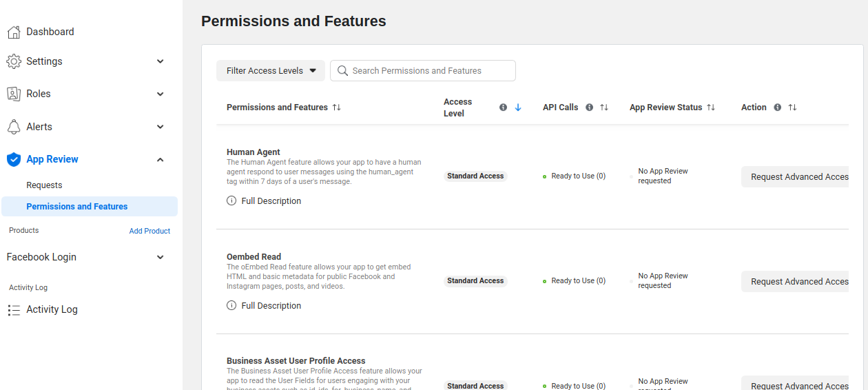Click the Settings gear icon
The image size is (868, 390).
tap(14, 61)
